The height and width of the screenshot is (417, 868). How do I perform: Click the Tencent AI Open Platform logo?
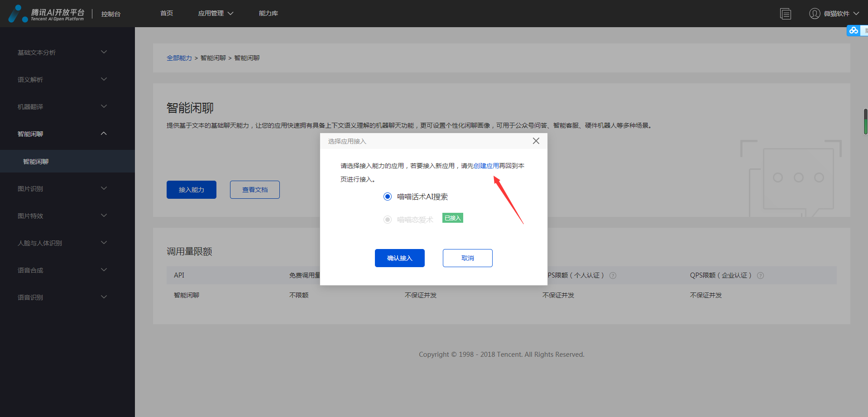46,14
